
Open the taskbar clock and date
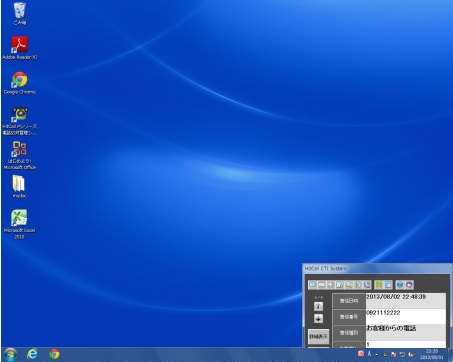(432, 354)
